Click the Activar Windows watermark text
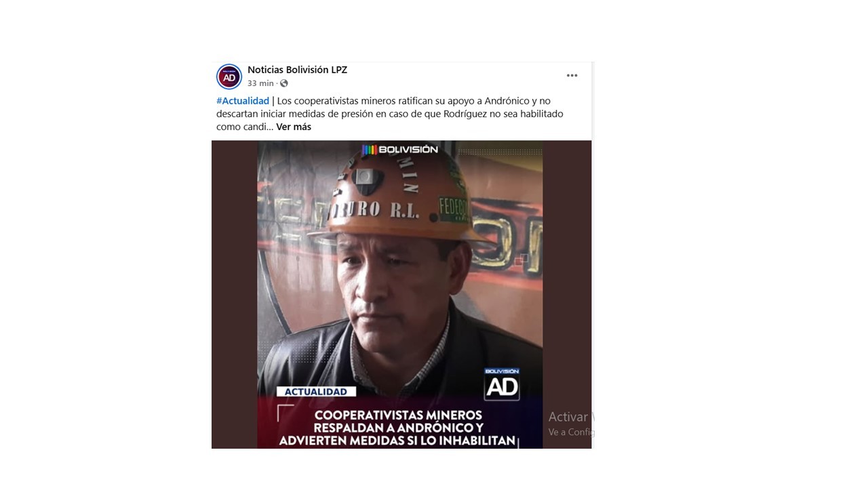 (571, 417)
